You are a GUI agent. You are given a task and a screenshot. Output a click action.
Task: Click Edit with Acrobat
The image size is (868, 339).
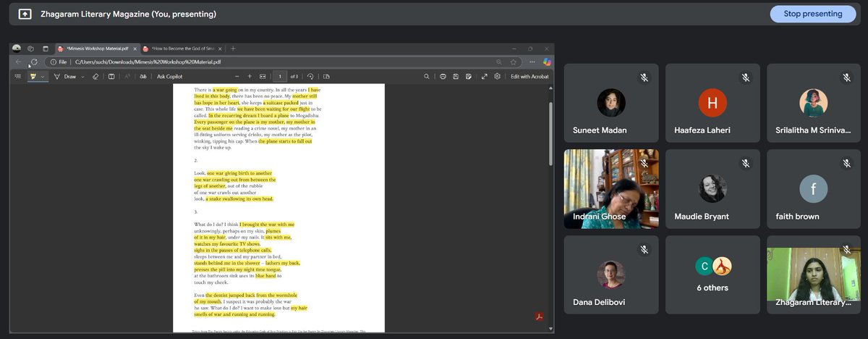coord(529,76)
